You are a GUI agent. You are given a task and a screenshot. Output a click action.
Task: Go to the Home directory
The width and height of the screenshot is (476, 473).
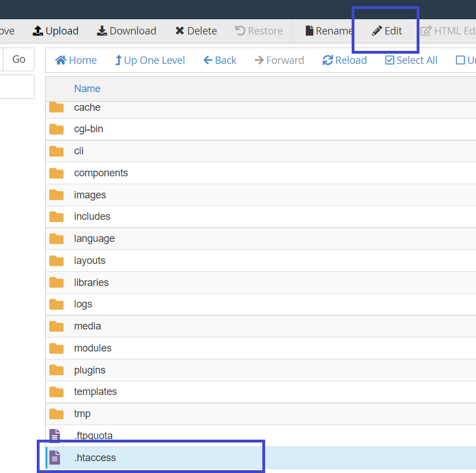(76, 60)
